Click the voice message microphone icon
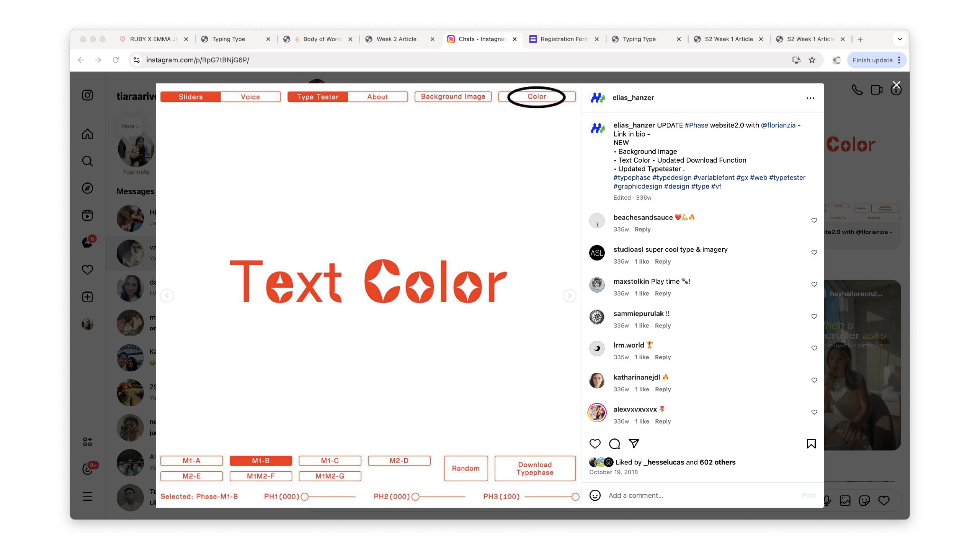 click(x=827, y=500)
